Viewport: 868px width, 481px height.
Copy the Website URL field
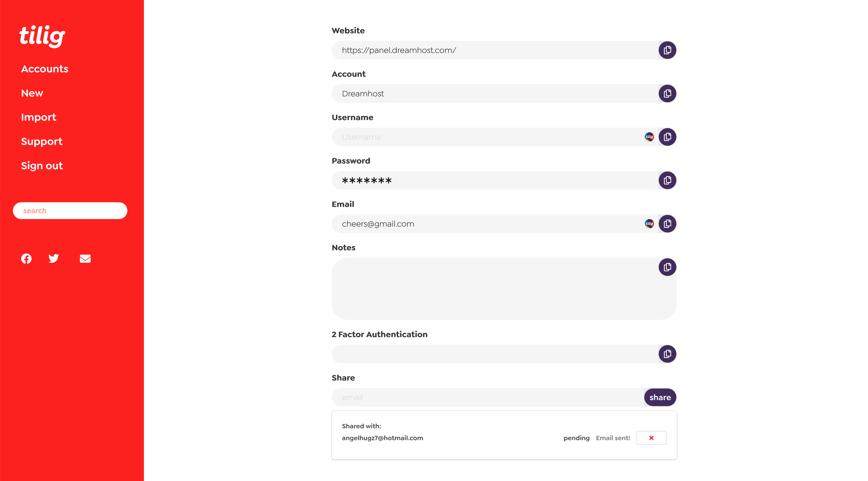tap(667, 50)
